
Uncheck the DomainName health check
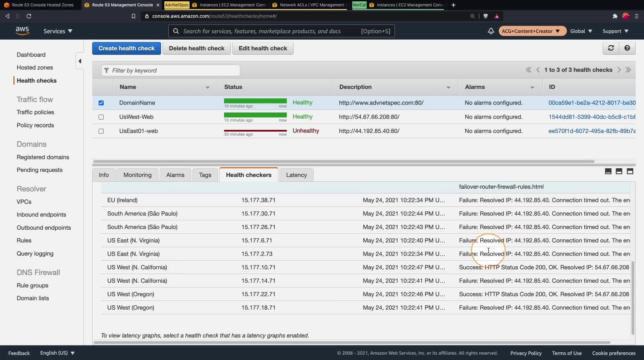[101, 103]
